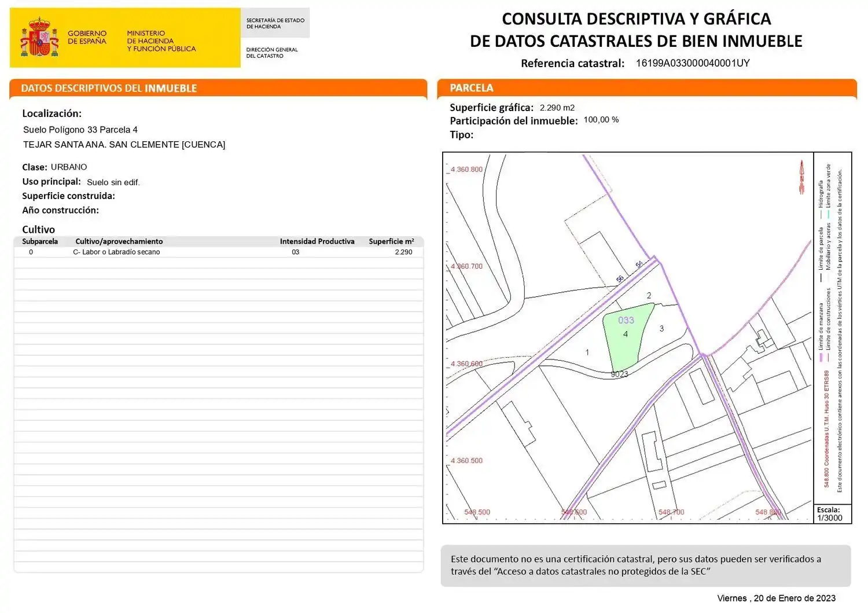The image size is (868, 613).
Task: Select the green highlighted parcel on the map
Action: (627, 337)
